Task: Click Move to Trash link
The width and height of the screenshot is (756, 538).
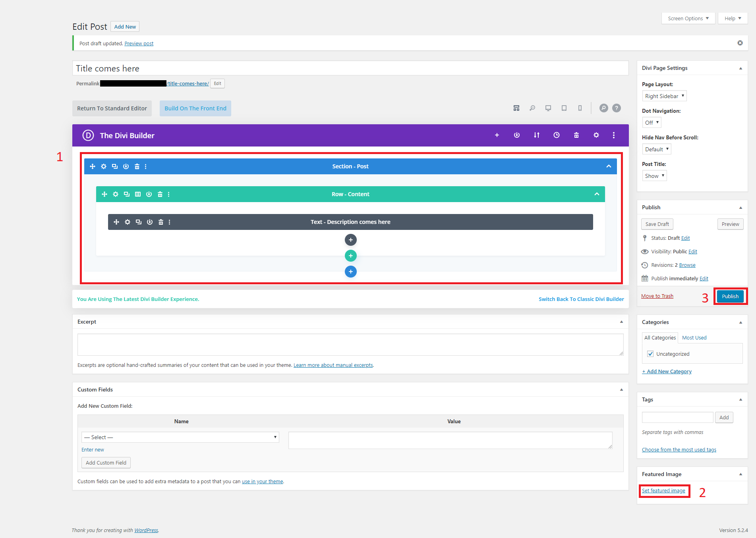Action: click(x=657, y=296)
